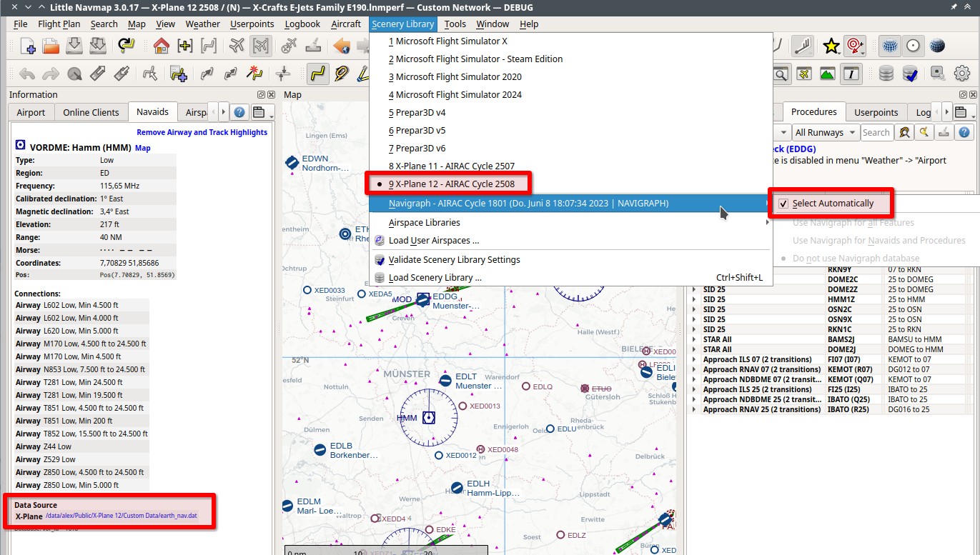Click the earth_nav.dat data source path link
This screenshot has width=980, height=555.
coord(121,516)
